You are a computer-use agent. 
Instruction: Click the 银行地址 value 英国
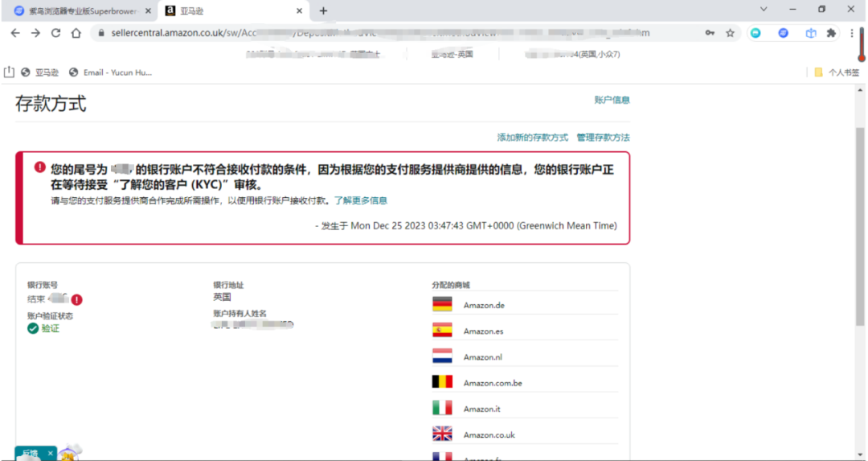[x=222, y=298]
